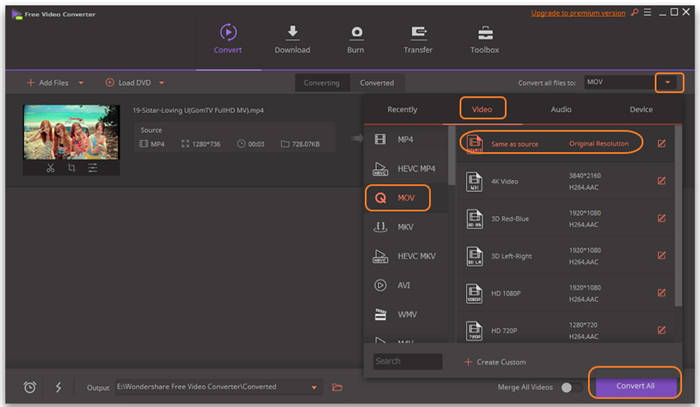Click the video thumbnail preview
This screenshot has height=407, width=700.
[x=71, y=133]
